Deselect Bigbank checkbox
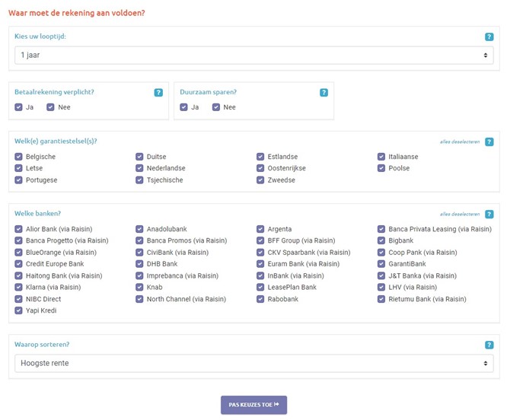Viewport: 507px width, 420px height. click(381, 240)
